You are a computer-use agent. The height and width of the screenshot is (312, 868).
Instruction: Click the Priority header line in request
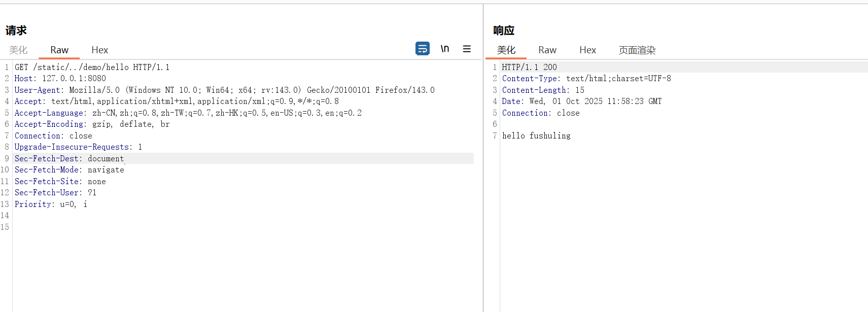(51, 204)
